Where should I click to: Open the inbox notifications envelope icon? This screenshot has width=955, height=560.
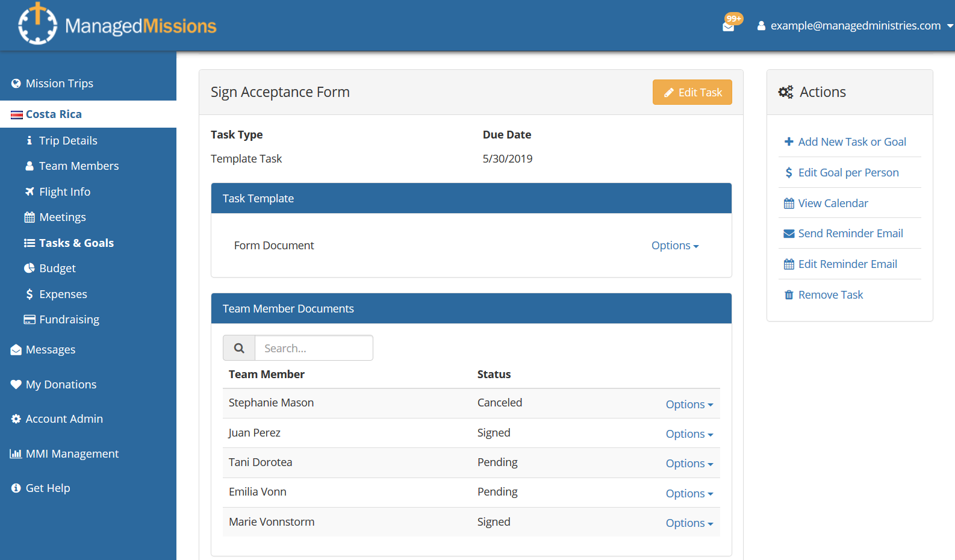tap(728, 26)
